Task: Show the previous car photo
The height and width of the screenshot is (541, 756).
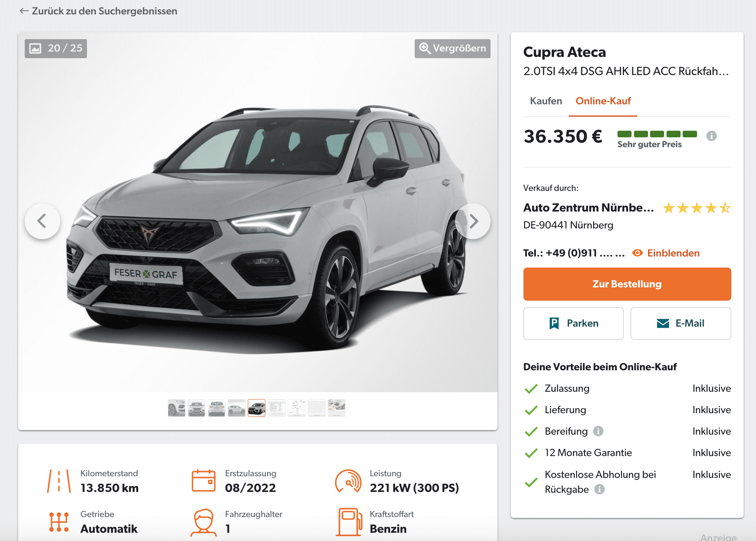Action: 42,221
